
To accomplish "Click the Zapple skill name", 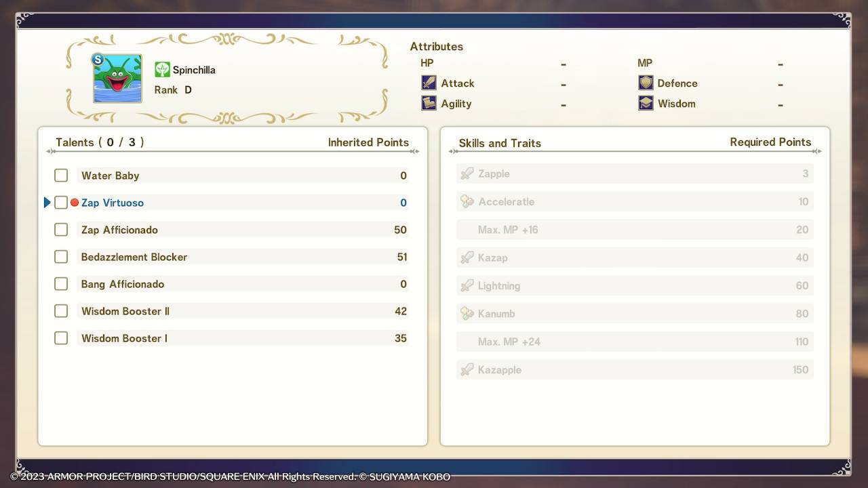I will click(494, 174).
